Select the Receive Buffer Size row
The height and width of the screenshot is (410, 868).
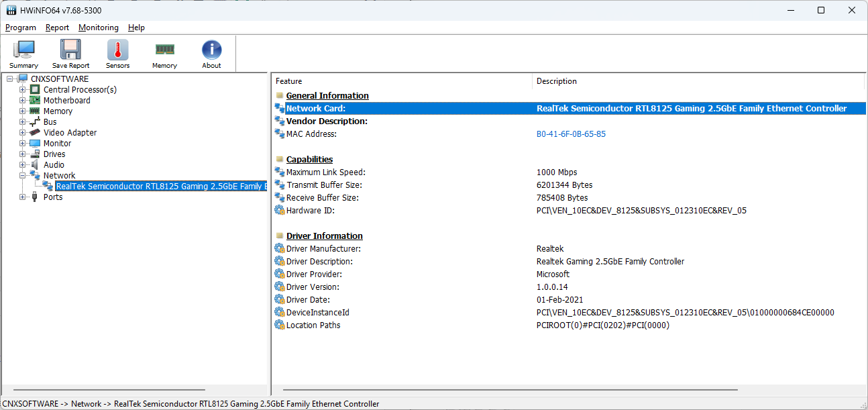[x=569, y=198]
